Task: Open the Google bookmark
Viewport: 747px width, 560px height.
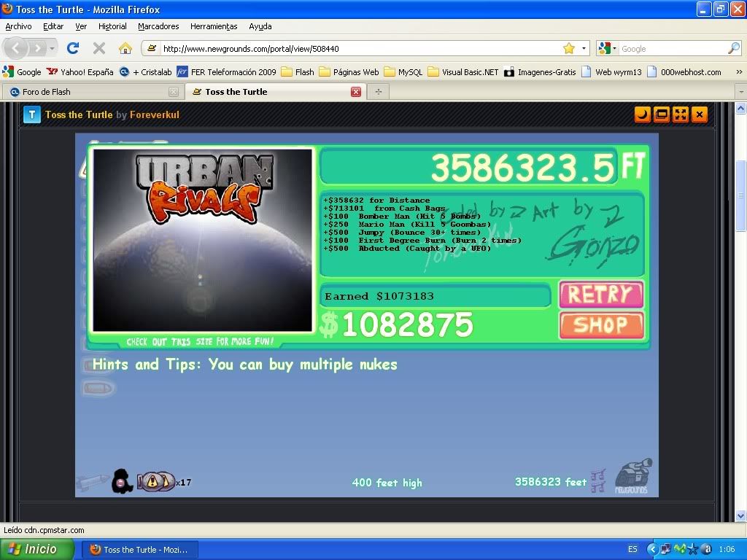Action: tap(22, 72)
